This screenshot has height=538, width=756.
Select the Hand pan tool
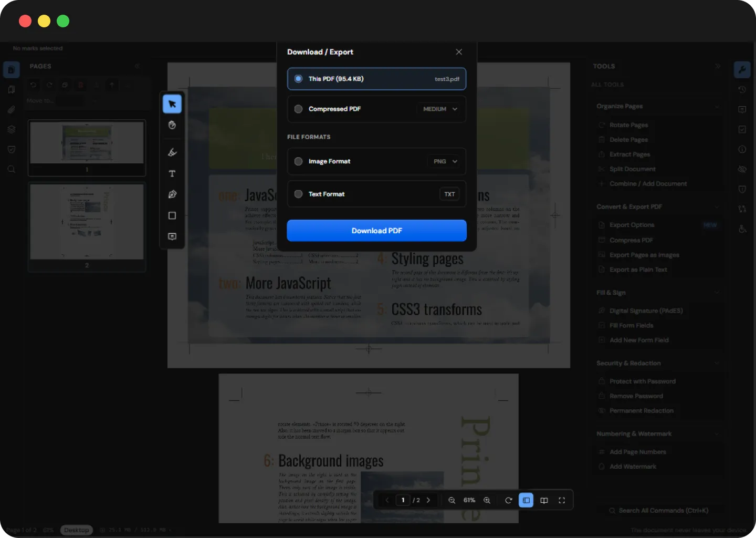tap(172, 125)
